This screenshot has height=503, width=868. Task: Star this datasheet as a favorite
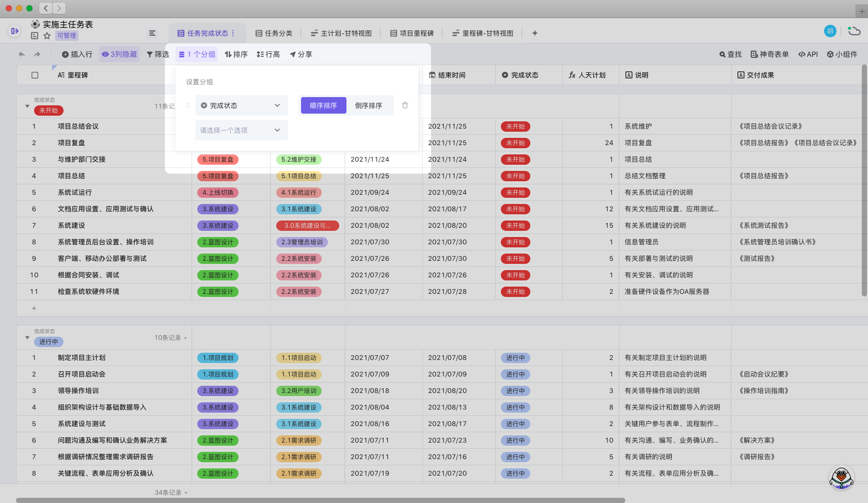click(x=47, y=36)
